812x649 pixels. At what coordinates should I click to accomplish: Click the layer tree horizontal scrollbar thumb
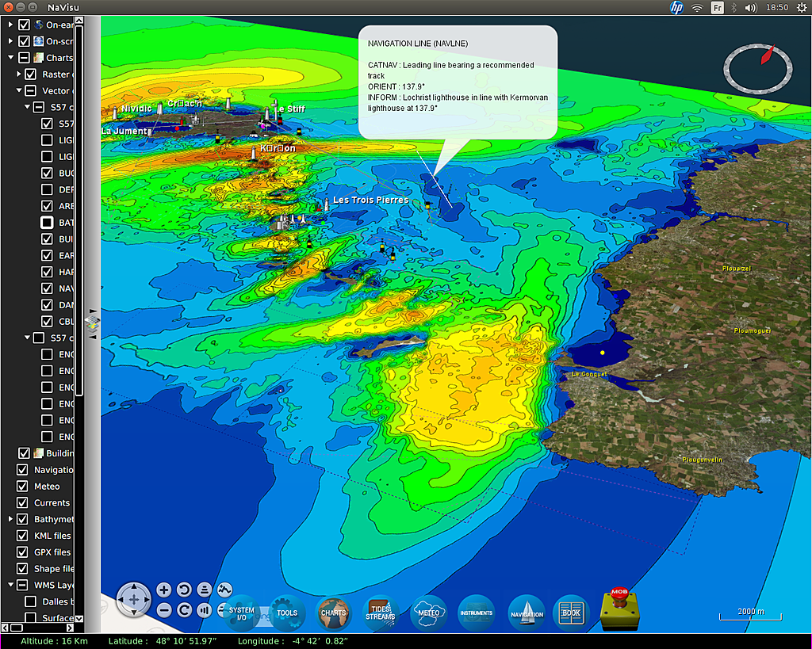(16, 628)
